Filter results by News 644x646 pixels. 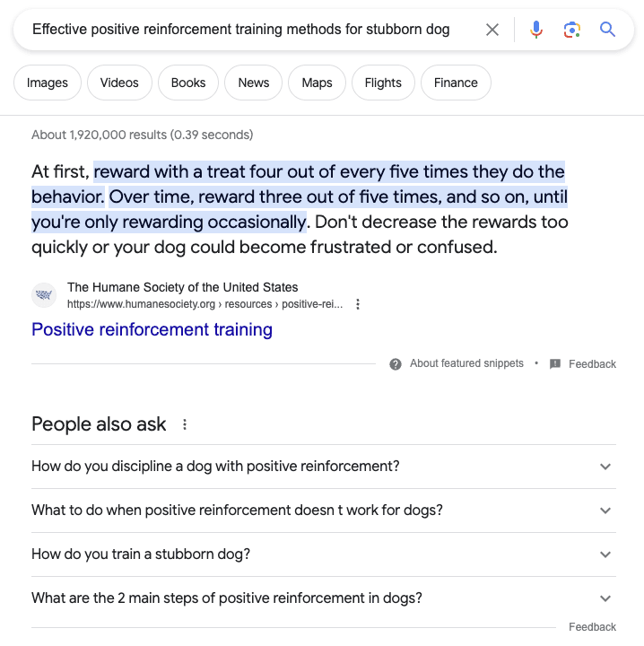coord(254,83)
